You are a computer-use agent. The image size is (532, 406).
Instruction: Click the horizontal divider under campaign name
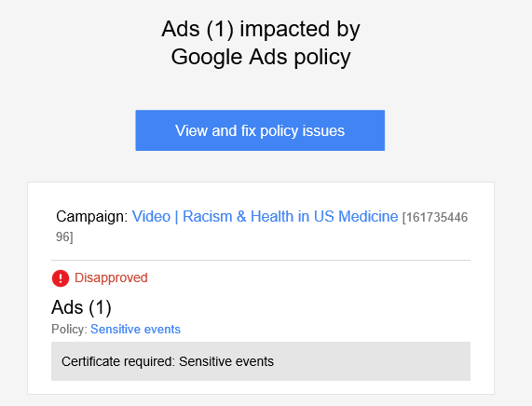click(x=261, y=260)
